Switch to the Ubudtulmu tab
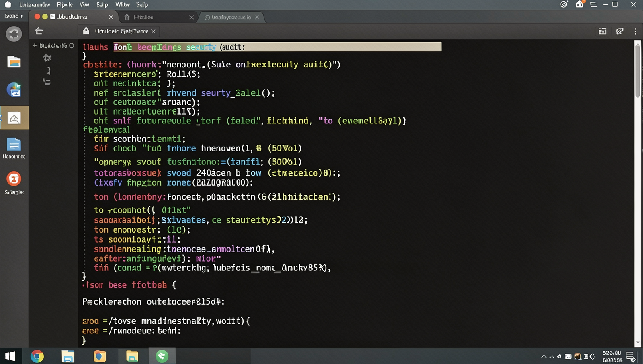 tap(74, 17)
